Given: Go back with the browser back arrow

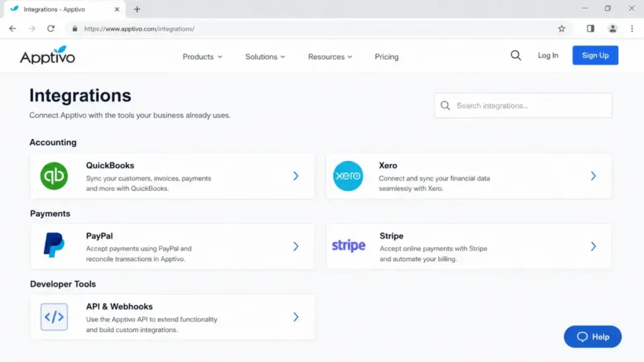Looking at the screenshot, I should pos(13,29).
